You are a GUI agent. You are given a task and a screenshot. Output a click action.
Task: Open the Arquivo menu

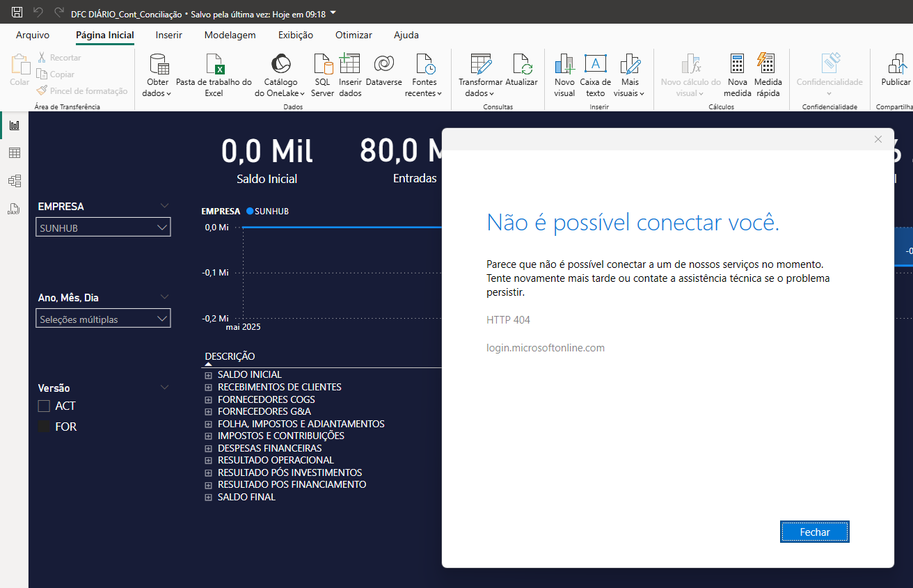click(x=33, y=35)
